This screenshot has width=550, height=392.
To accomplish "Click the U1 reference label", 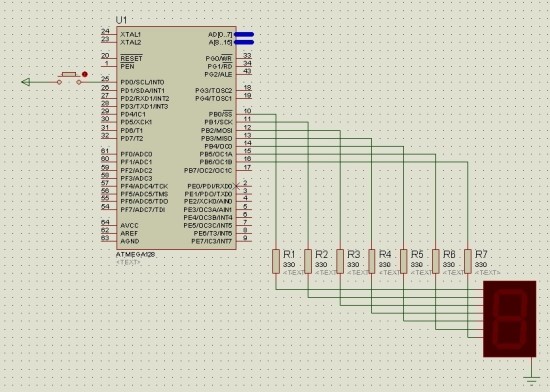I will pos(121,20).
